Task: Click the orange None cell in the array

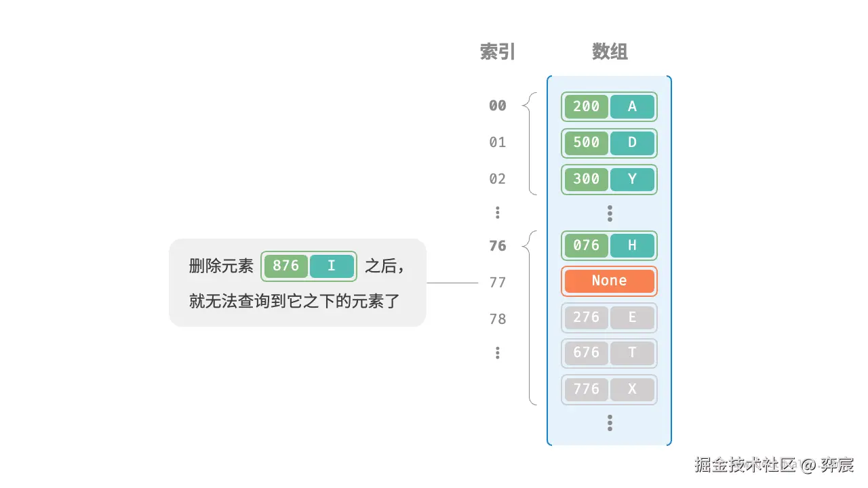Action: pos(609,281)
